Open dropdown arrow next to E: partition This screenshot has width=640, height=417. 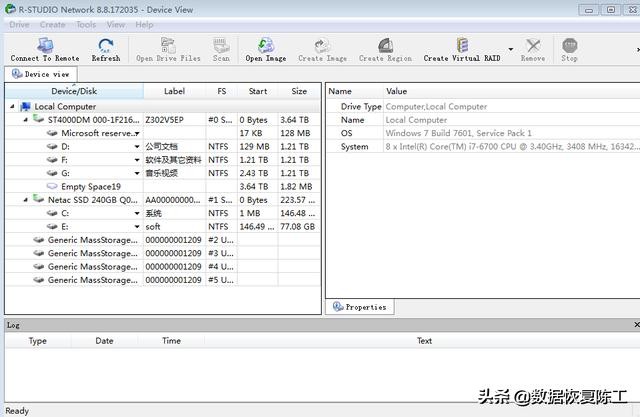click(137, 227)
